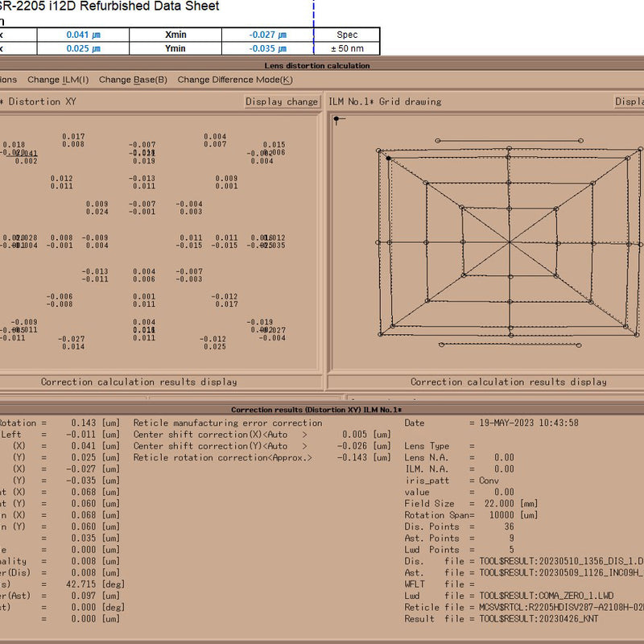The height and width of the screenshot is (644, 644).
Task: Open Change Difference Mode(K) menu
Action: click(x=235, y=80)
